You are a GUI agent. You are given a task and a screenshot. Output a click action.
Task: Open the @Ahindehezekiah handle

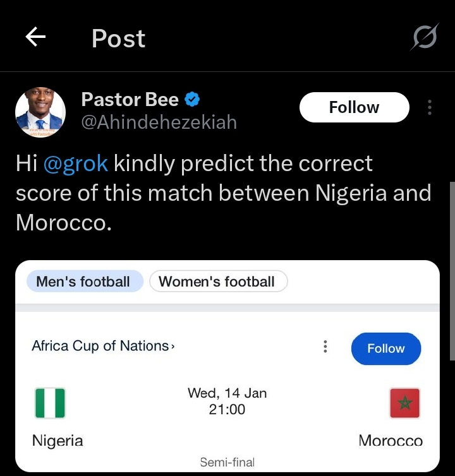click(x=159, y=122)
